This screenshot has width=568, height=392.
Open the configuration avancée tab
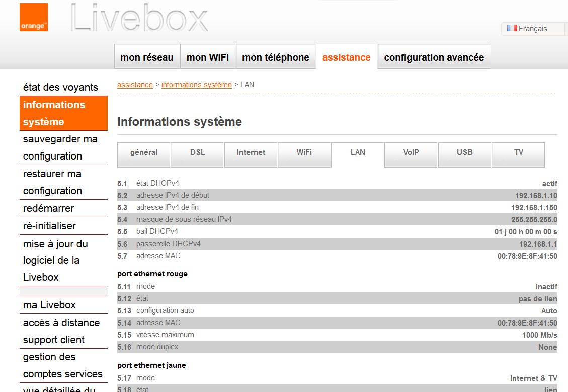(434, 57)
